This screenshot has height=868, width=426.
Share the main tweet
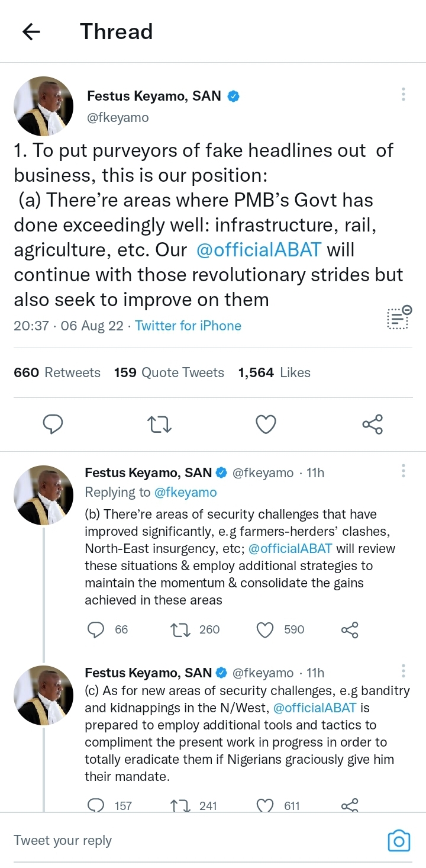(372, 424)
